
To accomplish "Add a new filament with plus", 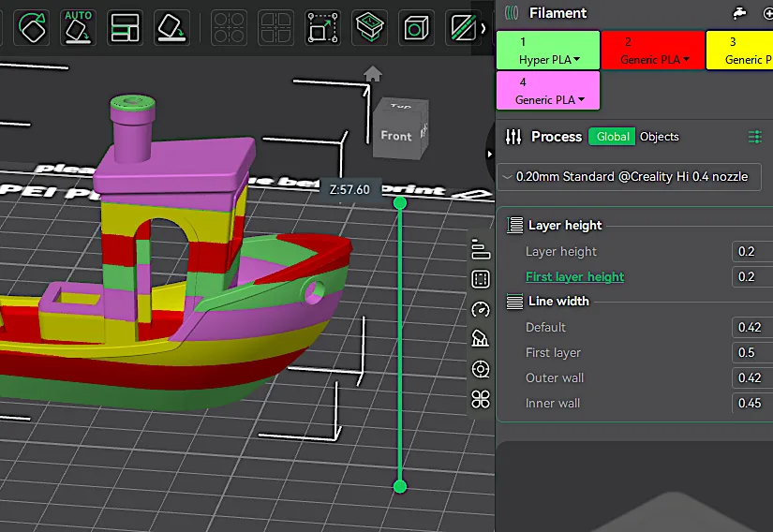I will [767, 13].
